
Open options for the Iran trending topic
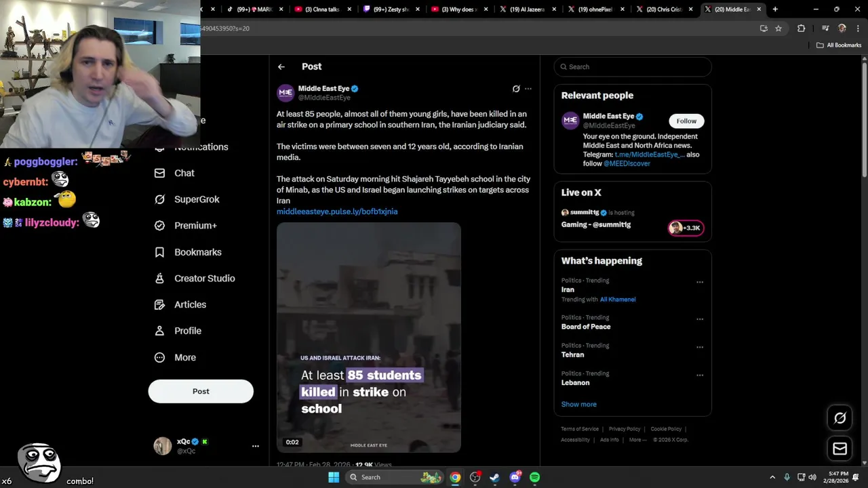point(700,282)
